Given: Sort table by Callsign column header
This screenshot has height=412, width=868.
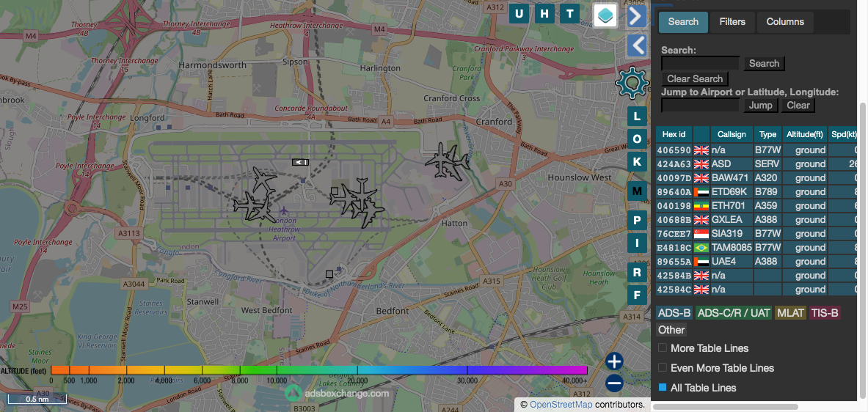Looking at the screenshot, I should coord(732,134).
